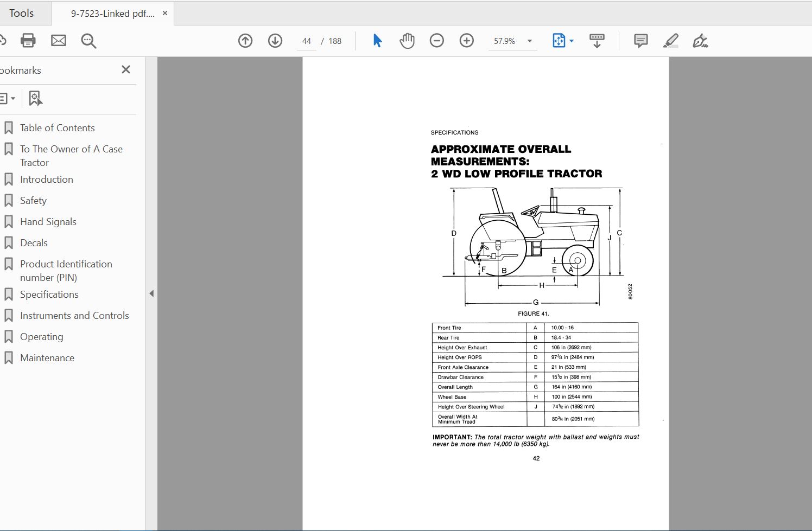Click the zoom out minus icon

point(436,40)
